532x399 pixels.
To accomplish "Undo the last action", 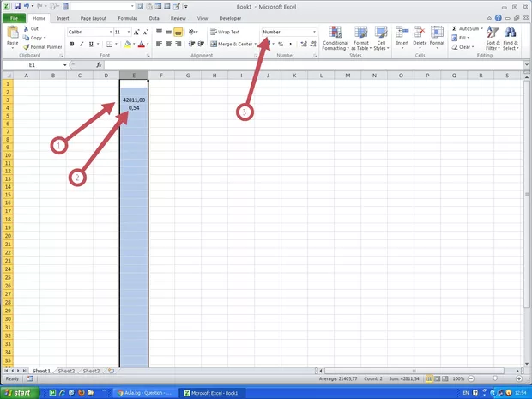I will [26, 7].
